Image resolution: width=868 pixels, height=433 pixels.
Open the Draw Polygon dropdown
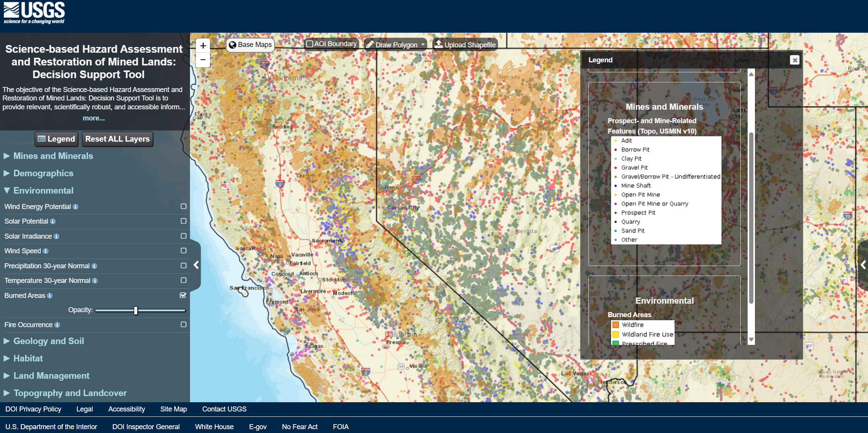(x=423, y=45)
